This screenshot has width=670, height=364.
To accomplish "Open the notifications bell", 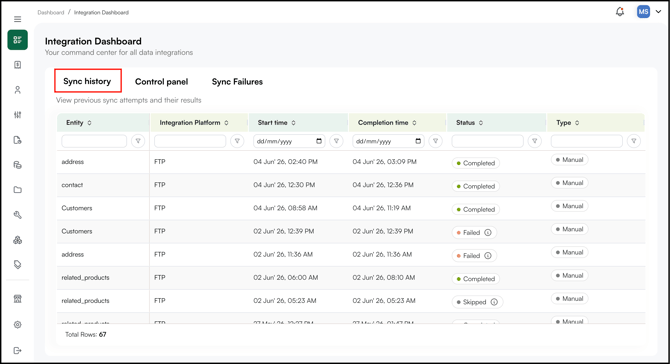I will pos(620,12).
